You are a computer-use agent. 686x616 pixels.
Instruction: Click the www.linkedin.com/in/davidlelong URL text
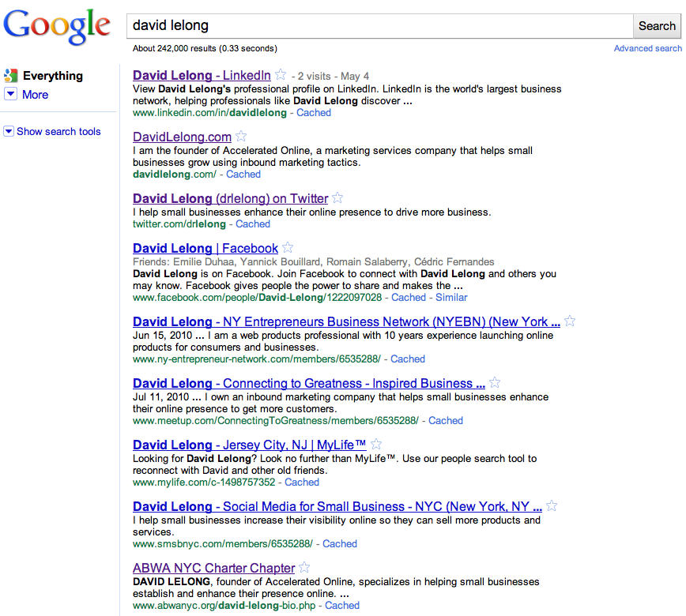[209, 113]
